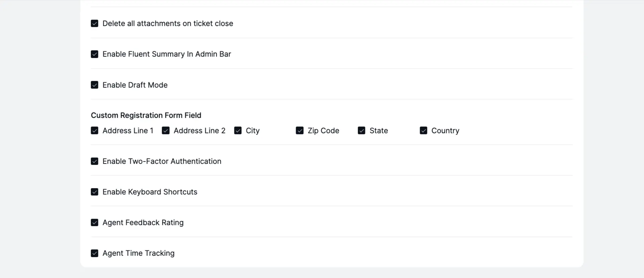Uncheck the Agent Feedback Rating option
Image resolution: width=644 pixels, height=278 pixels.
point(95,222)
